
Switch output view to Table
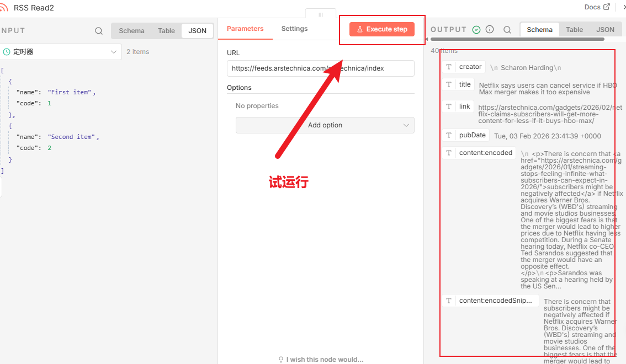pos(574,30)
